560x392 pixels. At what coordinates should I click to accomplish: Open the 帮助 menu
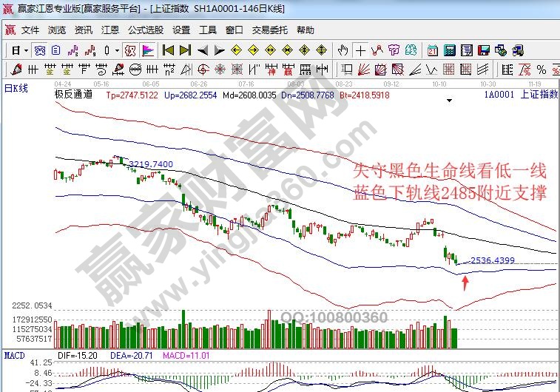[x=306, y=30]
